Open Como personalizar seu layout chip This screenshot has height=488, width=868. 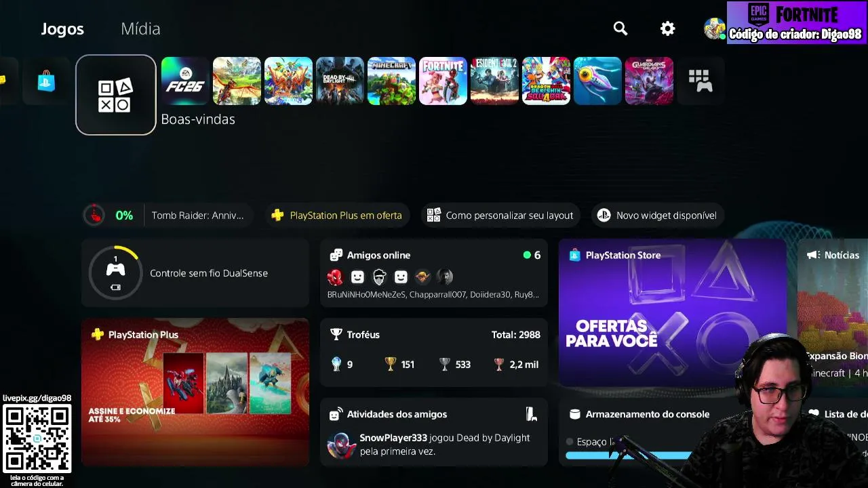point(500,216)
